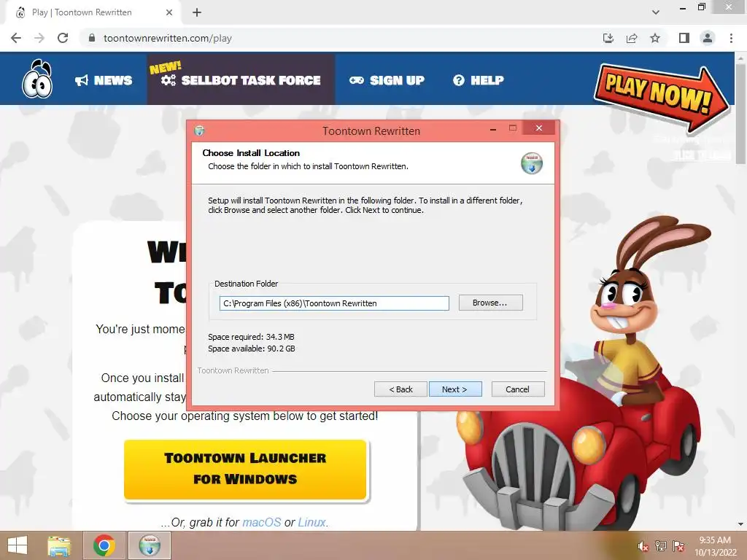This screenshot has height=560, width=747.
Task: Select the Play | Toontown Rewritten tab
Action: click(x=93, y=12)
